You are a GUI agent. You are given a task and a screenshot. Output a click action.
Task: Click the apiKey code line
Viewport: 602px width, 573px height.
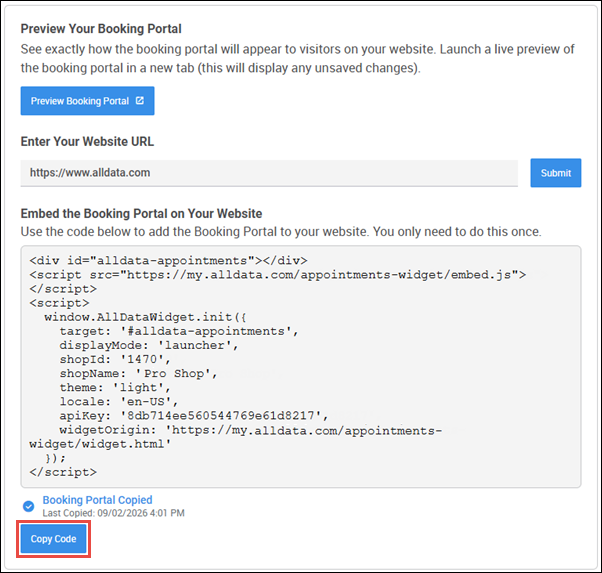194,416
